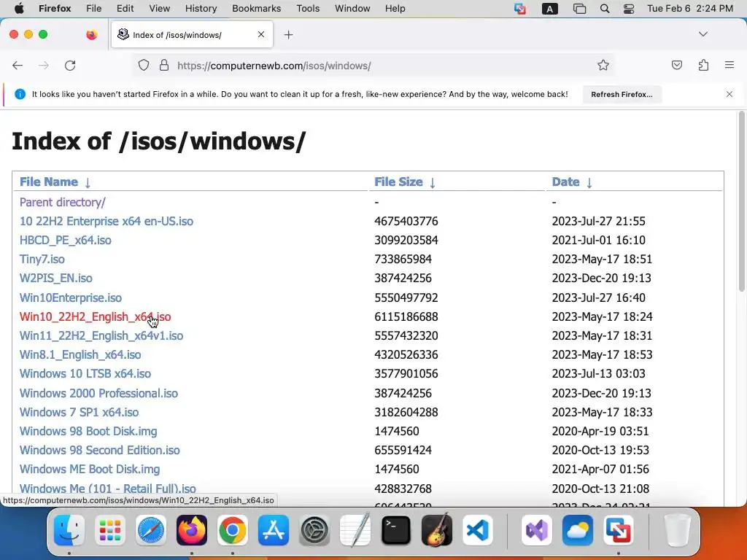The image size is (747, 560).
Task: Open the Bookmarks menu
Action: (x=256, y=9)
